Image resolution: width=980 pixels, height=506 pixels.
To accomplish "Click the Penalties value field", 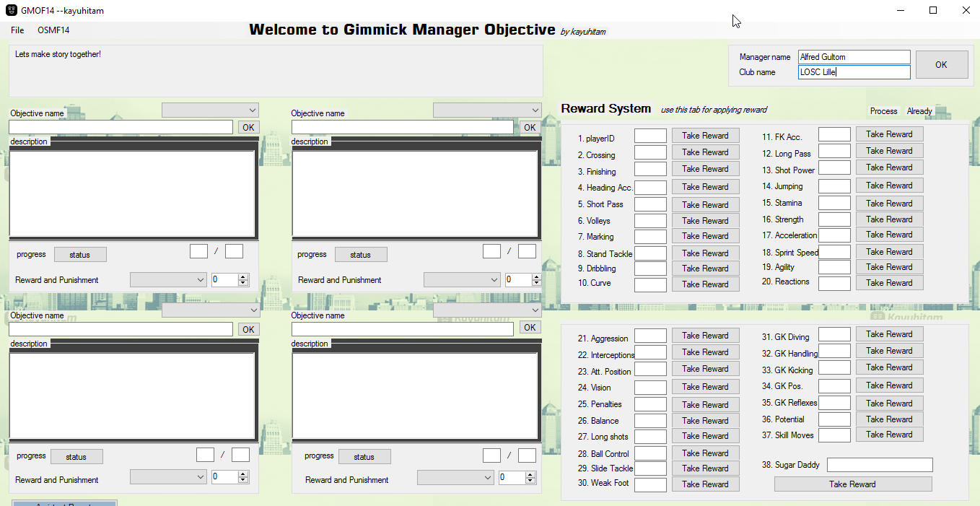I will pos(650,404).
